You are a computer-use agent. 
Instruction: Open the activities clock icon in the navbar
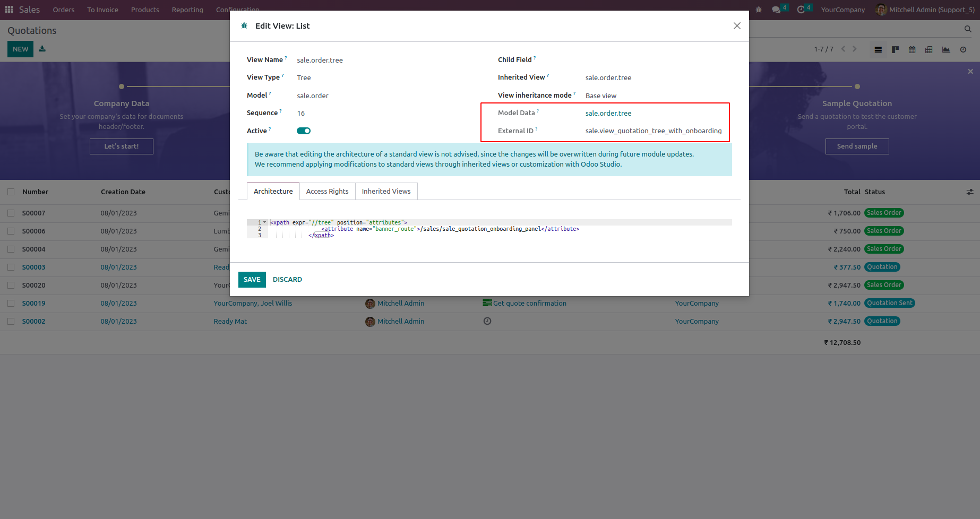click(801, 10)
